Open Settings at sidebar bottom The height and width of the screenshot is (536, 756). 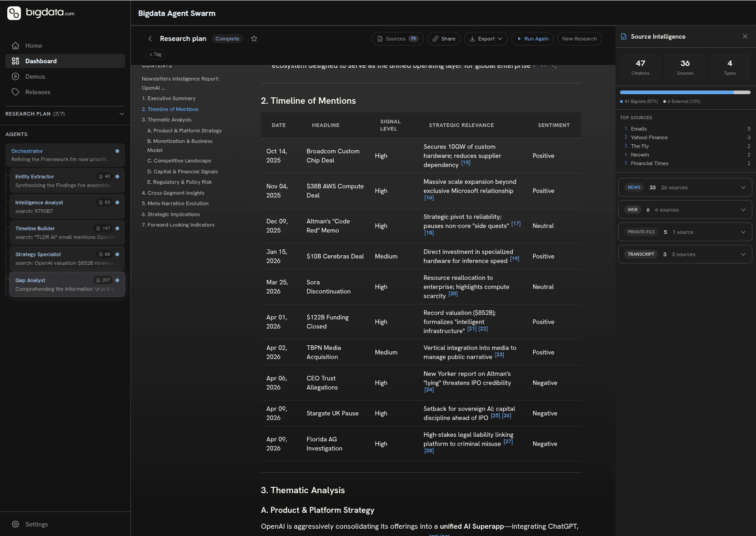65,524
